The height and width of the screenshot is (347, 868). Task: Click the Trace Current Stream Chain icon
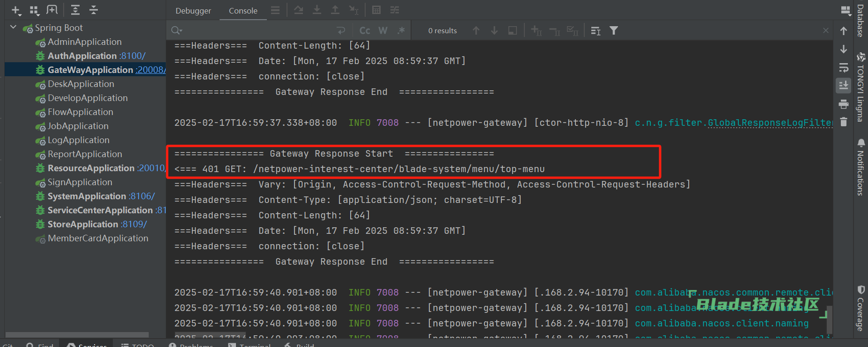pyautogui.click(x=395, y=10)
